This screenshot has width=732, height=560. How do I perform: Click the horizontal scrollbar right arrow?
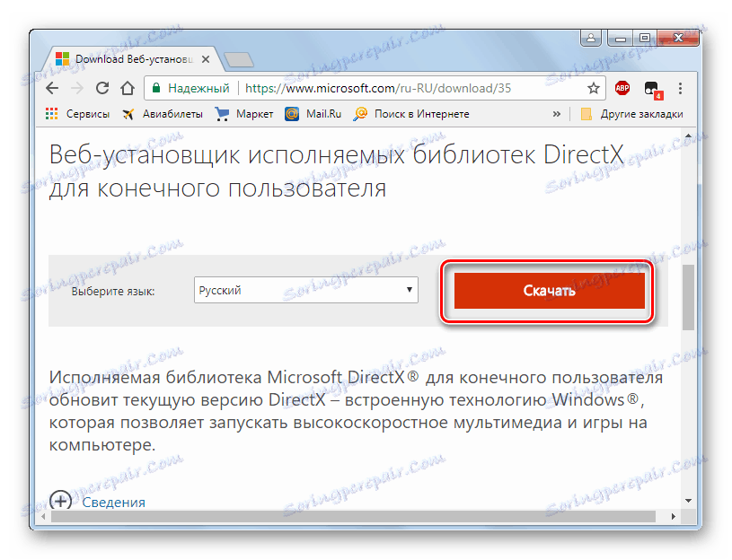click(674, 516)
